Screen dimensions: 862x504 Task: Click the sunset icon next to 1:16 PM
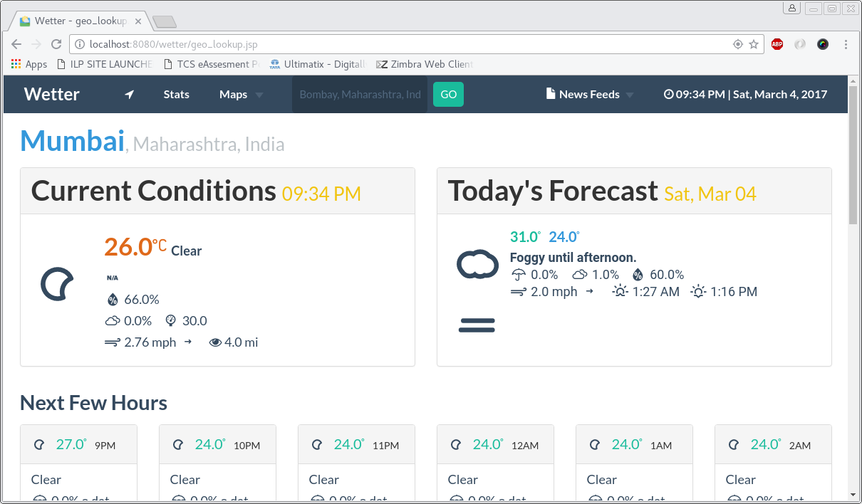tap(699, 291)
